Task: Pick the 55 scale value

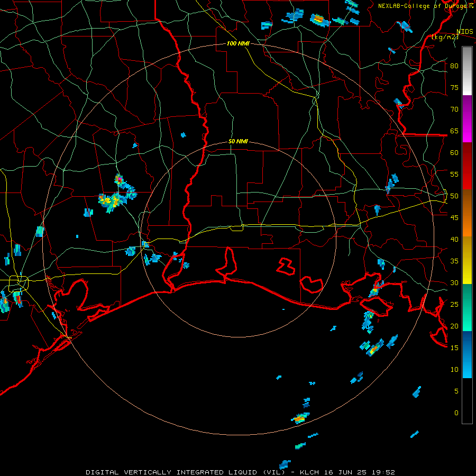Action: click(454, 175)
